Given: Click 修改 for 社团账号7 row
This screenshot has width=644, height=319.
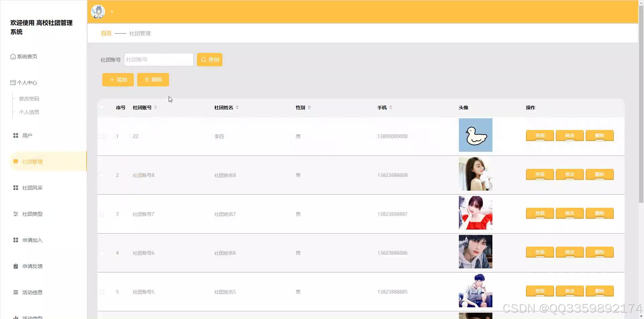Looking at the screenshot, I should (x=570, y=213).
